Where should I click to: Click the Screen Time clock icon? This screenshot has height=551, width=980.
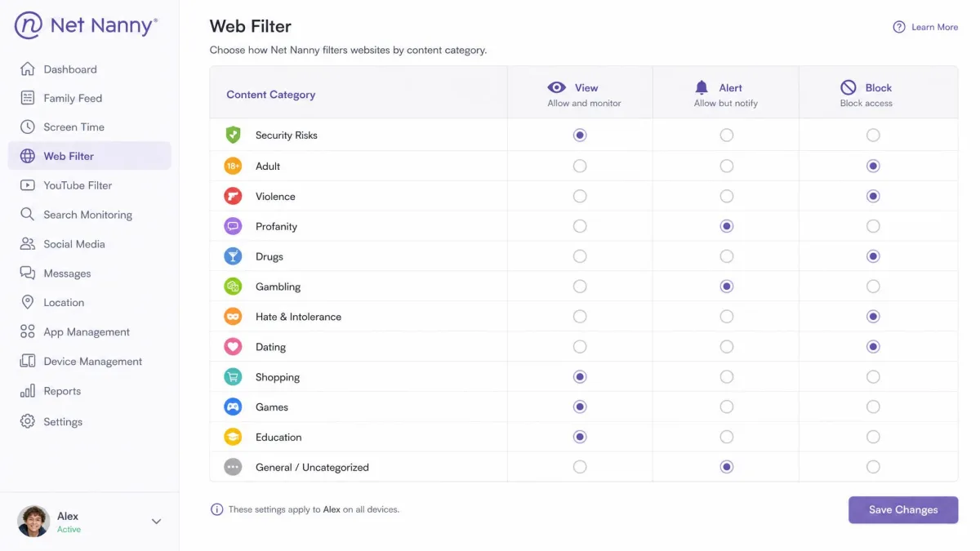point(28,127)
